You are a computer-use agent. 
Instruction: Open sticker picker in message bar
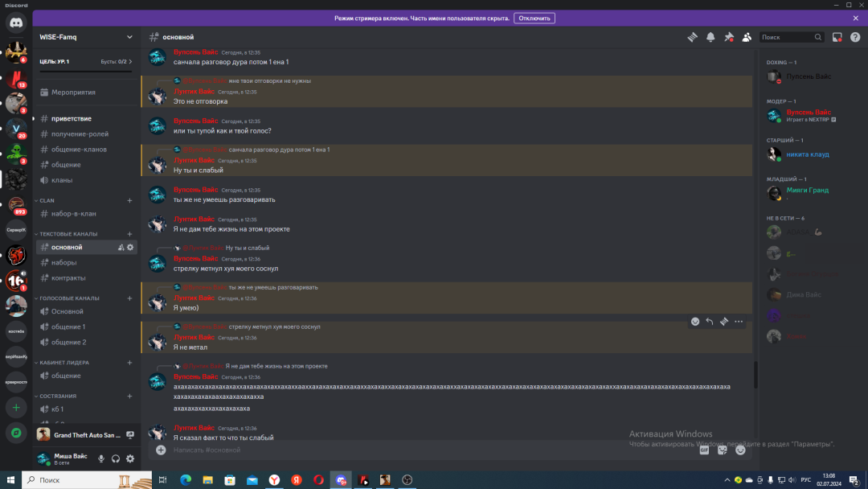click(x=723, y=450)
